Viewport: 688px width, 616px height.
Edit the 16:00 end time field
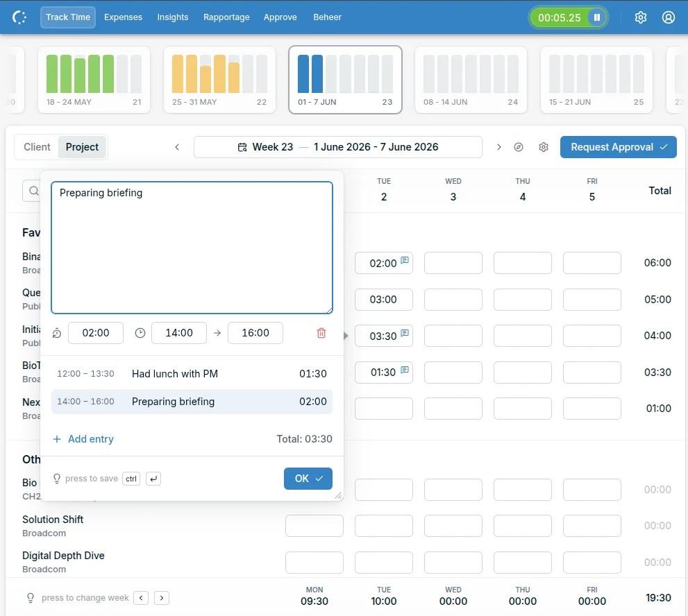pos(255,333)
